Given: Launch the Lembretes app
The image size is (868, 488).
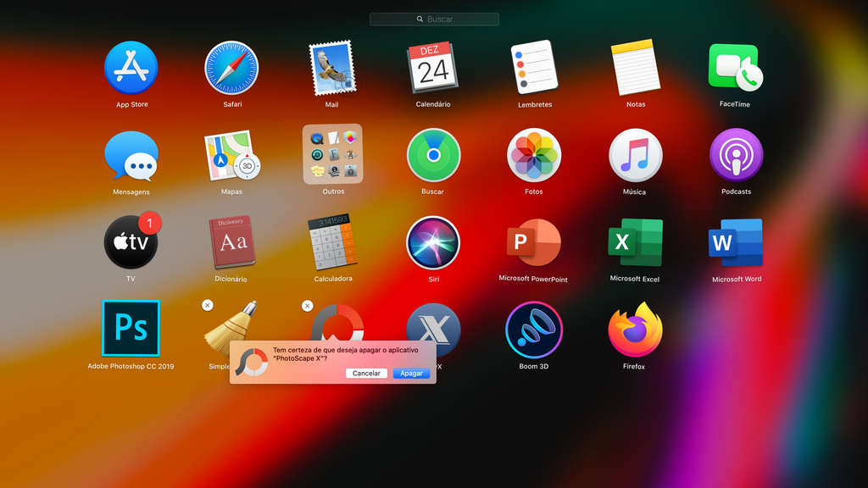Looking at the screenshot, I should coord(534,67).
